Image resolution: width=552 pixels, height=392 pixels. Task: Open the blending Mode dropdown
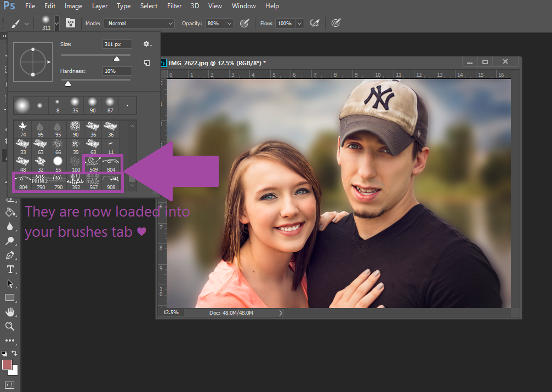[139, 24]
